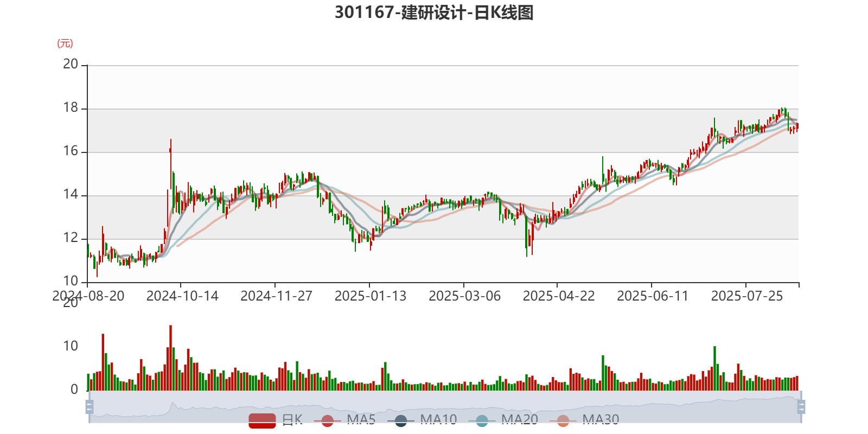The width and height of the screenshot is (868, 434).
Task: Click the price axis label 12
Action: [x=71, y=238]
